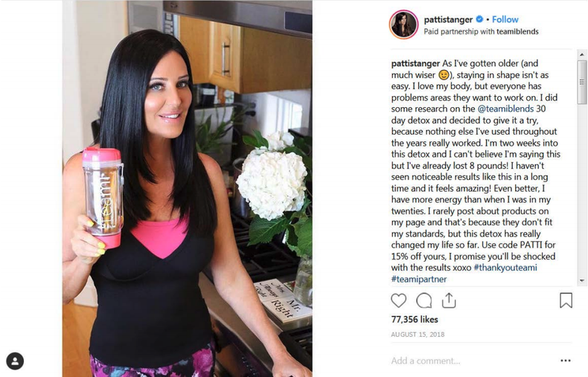The width and height of the screenshot is (588, 377).
Task: Click the August 15, 2018 timestamp
Action: tap(418, 335)
